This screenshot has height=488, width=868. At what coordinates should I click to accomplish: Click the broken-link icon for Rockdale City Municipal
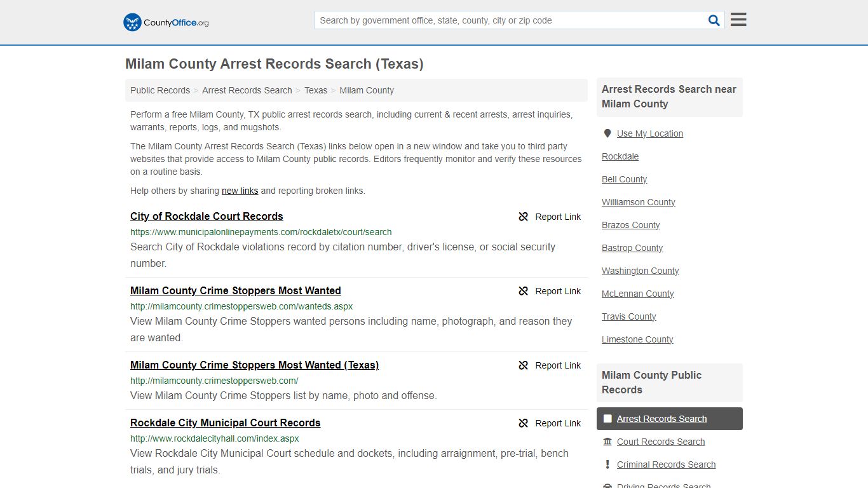pos(524,423)
